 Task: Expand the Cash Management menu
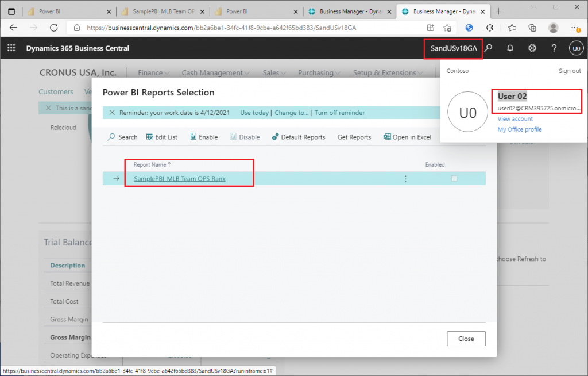216,73
